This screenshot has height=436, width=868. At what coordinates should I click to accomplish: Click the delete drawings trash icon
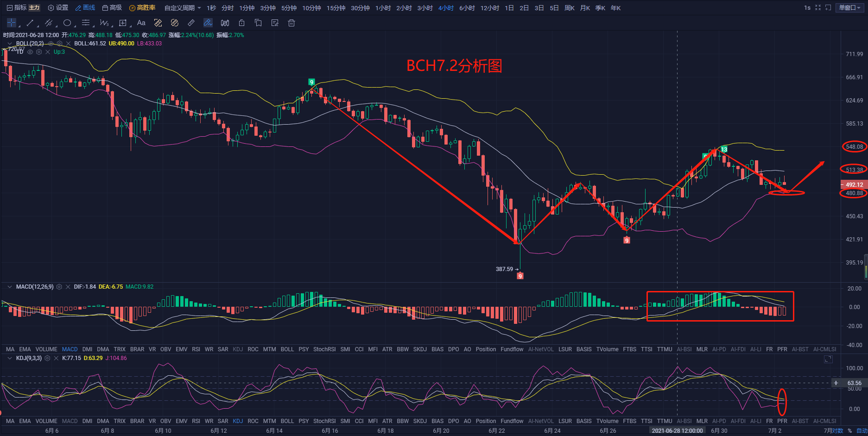point(291,23)
